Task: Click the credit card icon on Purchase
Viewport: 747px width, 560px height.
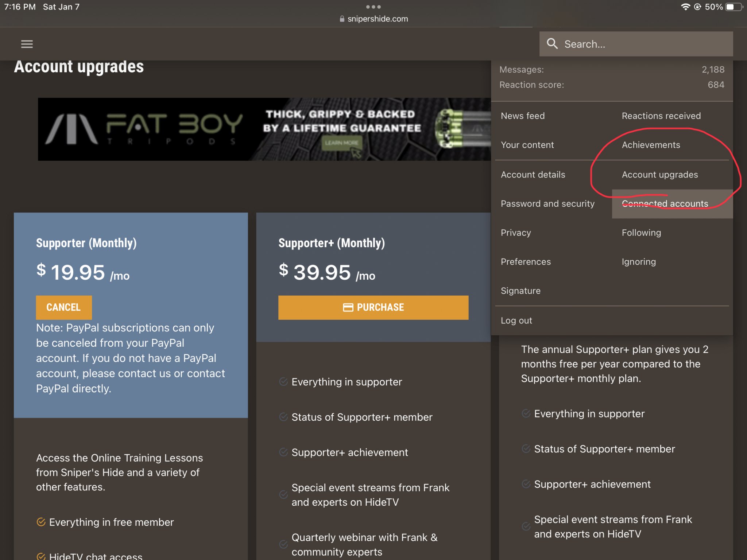Action: click(348, 307)
